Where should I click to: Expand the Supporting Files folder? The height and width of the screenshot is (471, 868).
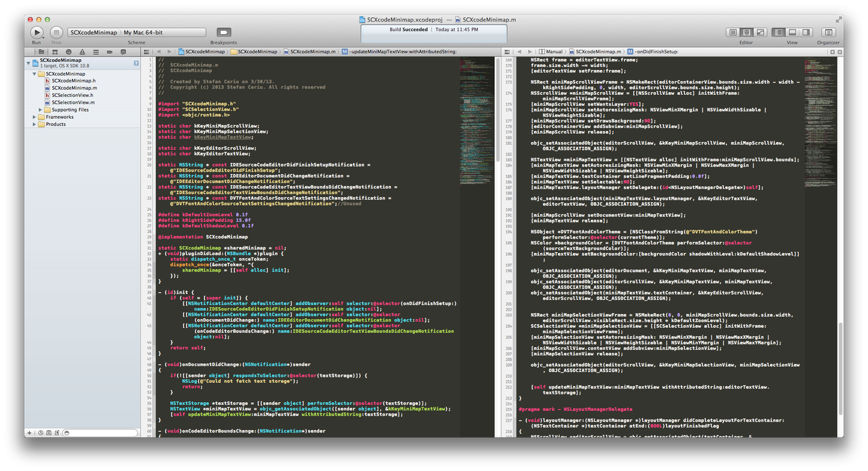click(x=41, y=110)
